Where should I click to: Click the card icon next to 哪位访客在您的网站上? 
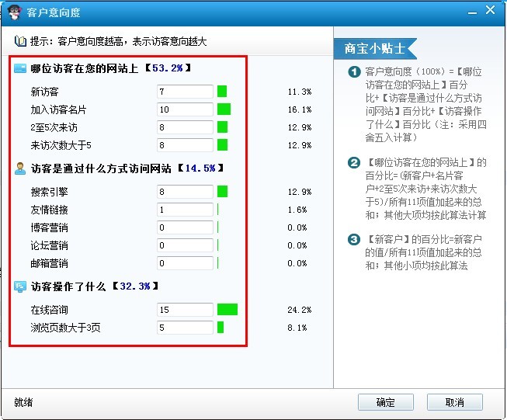(x=20, y=68)
